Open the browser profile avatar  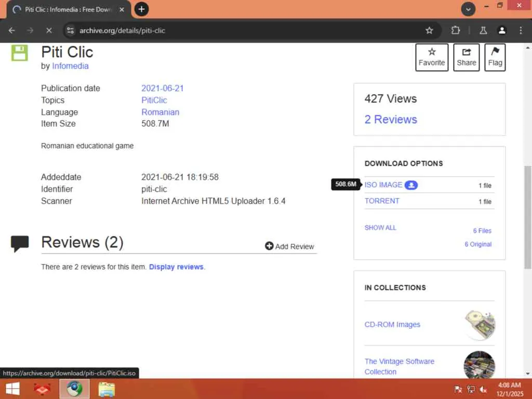point(502,31)
